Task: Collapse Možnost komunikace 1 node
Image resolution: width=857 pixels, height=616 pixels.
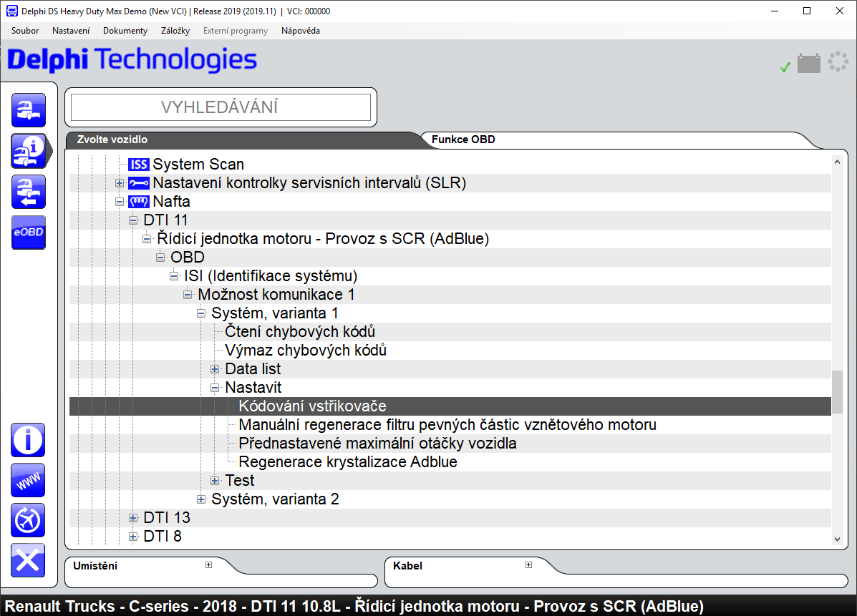Action: click(188, 294)
